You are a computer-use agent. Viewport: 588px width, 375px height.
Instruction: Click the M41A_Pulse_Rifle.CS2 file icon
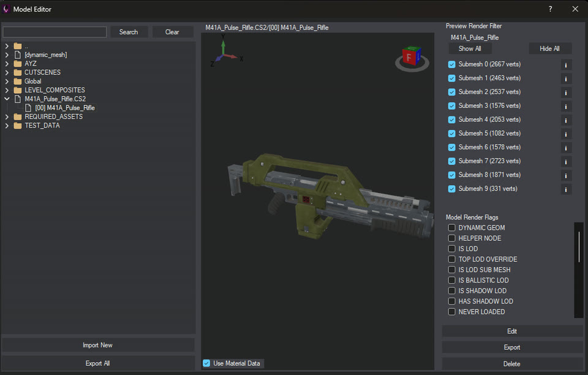coord(18,99)
